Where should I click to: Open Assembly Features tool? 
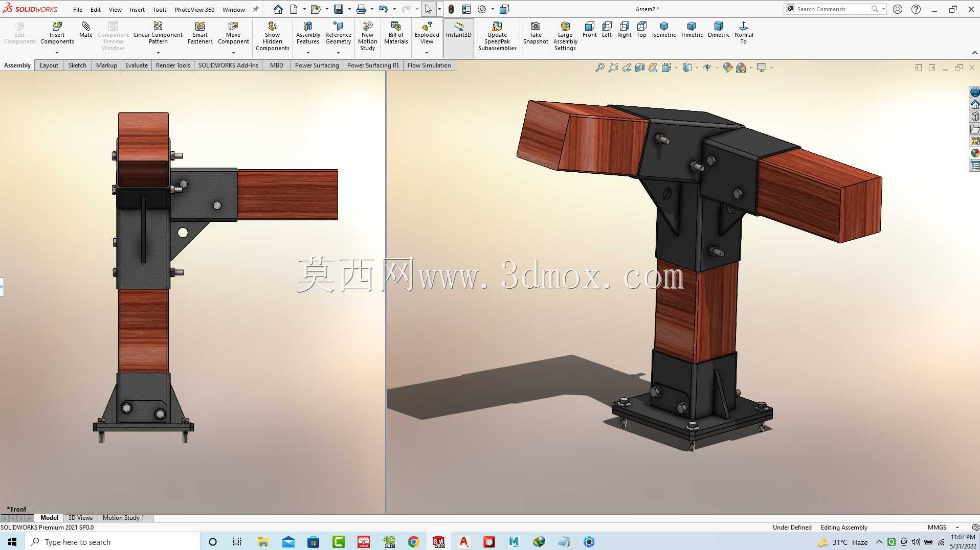click(308, 33)
